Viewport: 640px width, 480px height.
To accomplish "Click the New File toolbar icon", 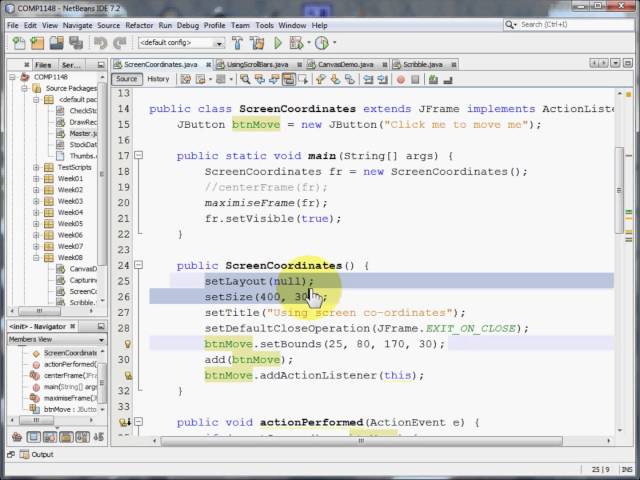I will (x=18, y=42).
